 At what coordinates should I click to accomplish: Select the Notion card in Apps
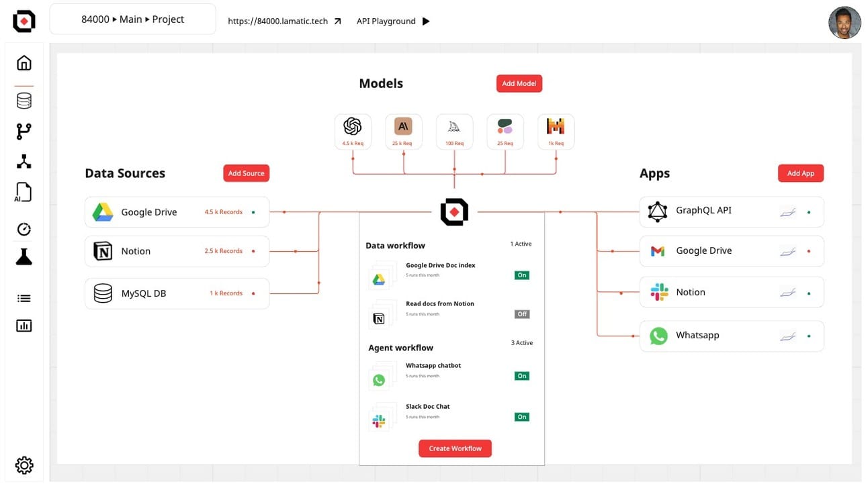click(732, 293)
